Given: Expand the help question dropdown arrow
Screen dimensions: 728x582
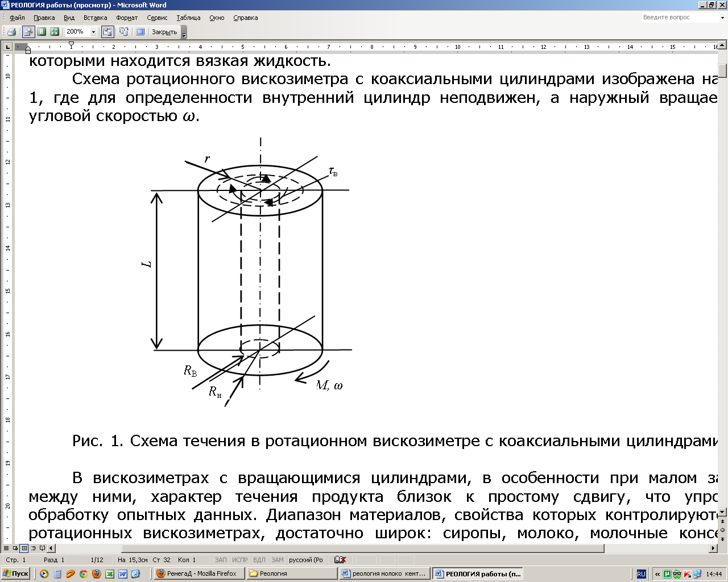Looking at the screenshot, I should [x=722, y=18].
